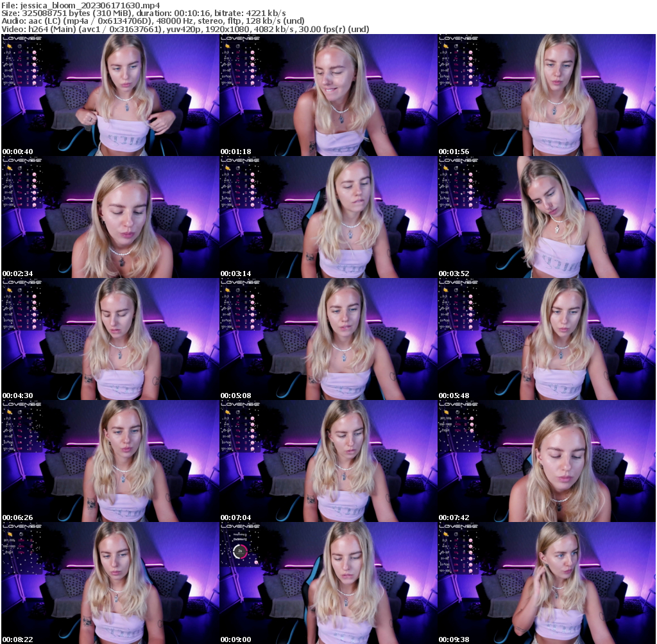Click the heart reaction icon near the countdown ring
Screen dimensions: 657x644
[256, 562]
